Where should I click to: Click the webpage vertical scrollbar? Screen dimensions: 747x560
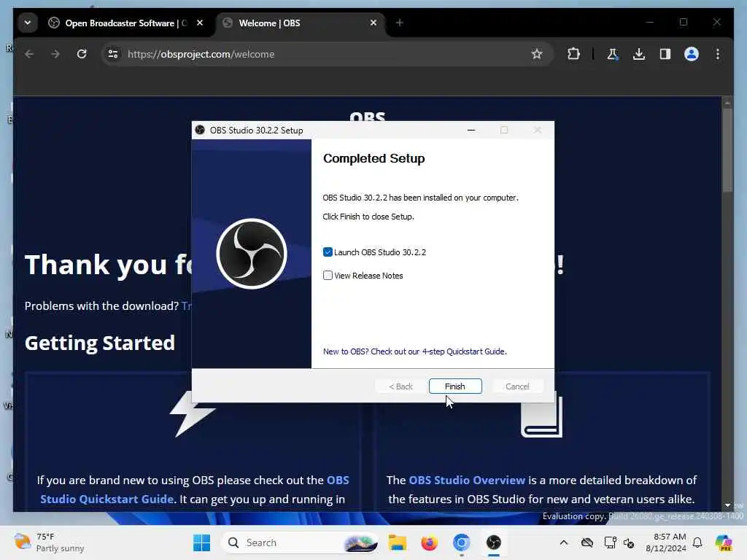pos(727,150)
